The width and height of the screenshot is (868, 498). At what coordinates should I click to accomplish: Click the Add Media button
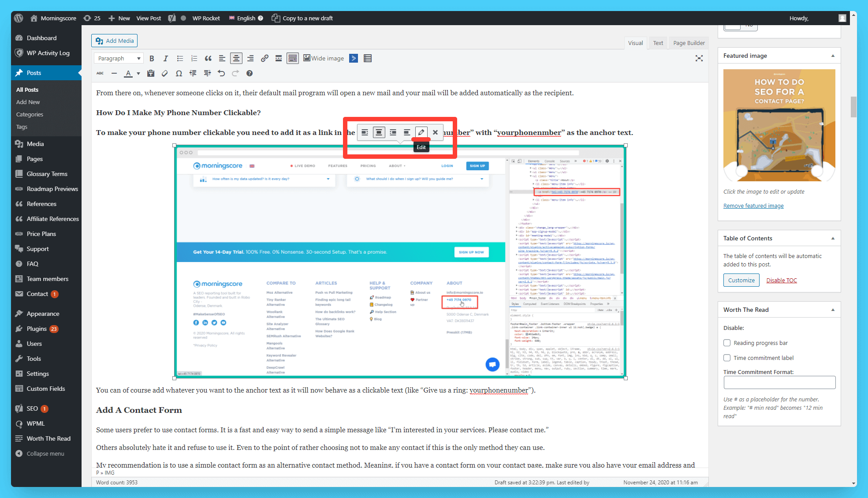(x=115, y=41)
